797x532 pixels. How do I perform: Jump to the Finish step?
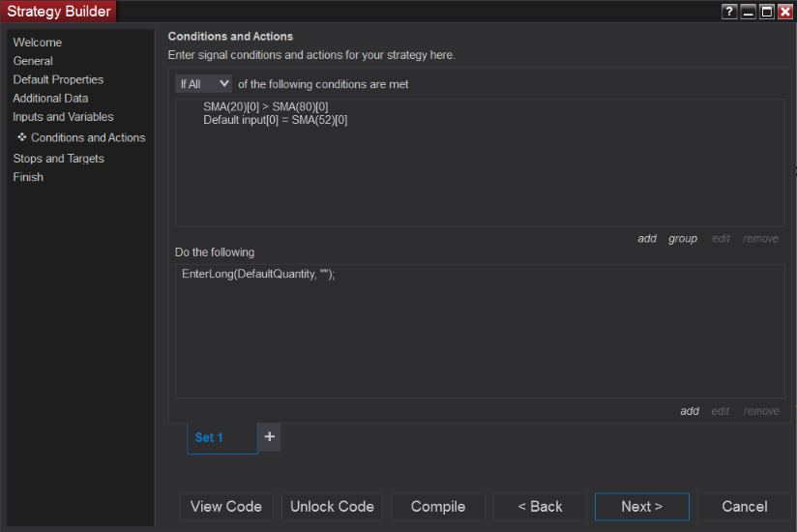click(28, 177)
